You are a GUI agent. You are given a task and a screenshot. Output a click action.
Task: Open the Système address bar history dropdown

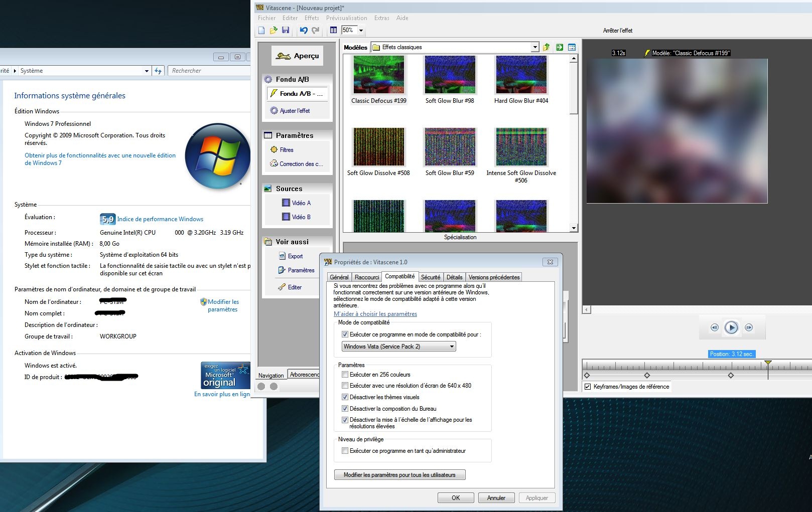147,71
